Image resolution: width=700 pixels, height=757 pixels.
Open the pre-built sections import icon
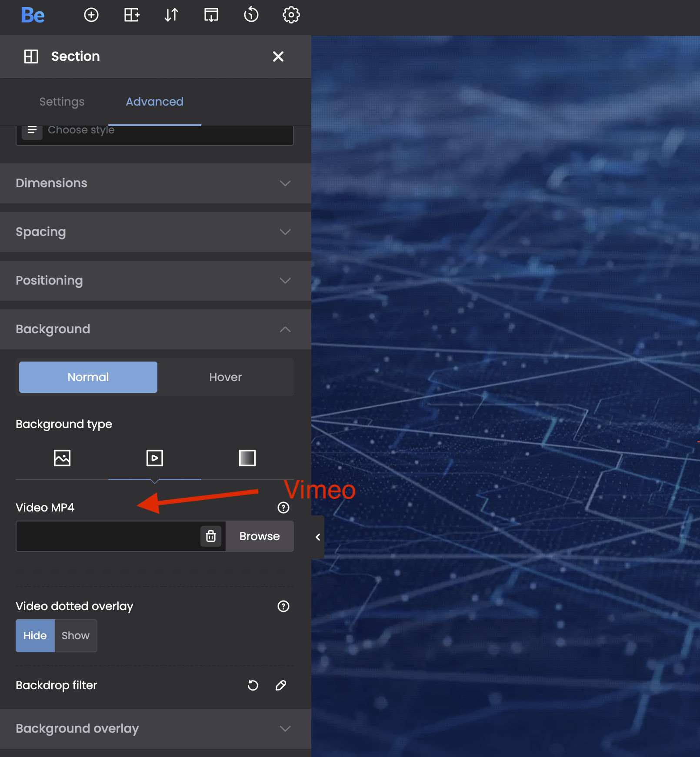pos(211,15)
